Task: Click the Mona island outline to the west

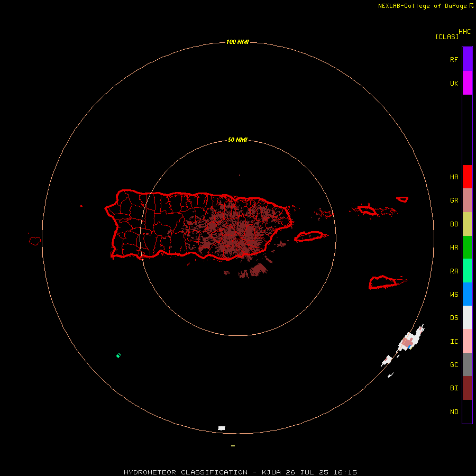Action: [34, 241]
